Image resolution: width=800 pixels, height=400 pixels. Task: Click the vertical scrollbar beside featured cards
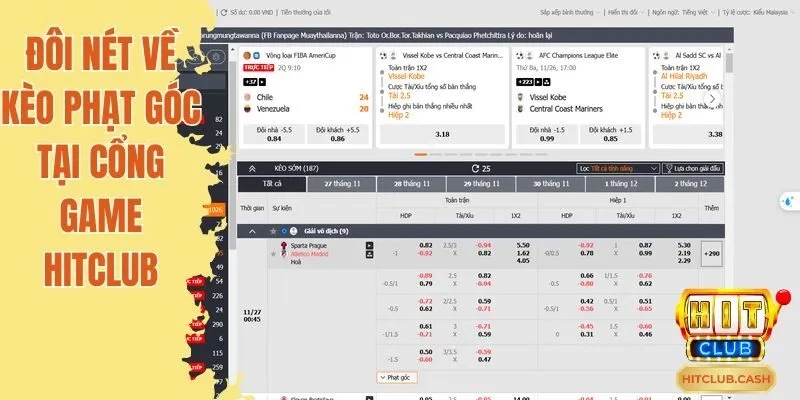[729, 63]
